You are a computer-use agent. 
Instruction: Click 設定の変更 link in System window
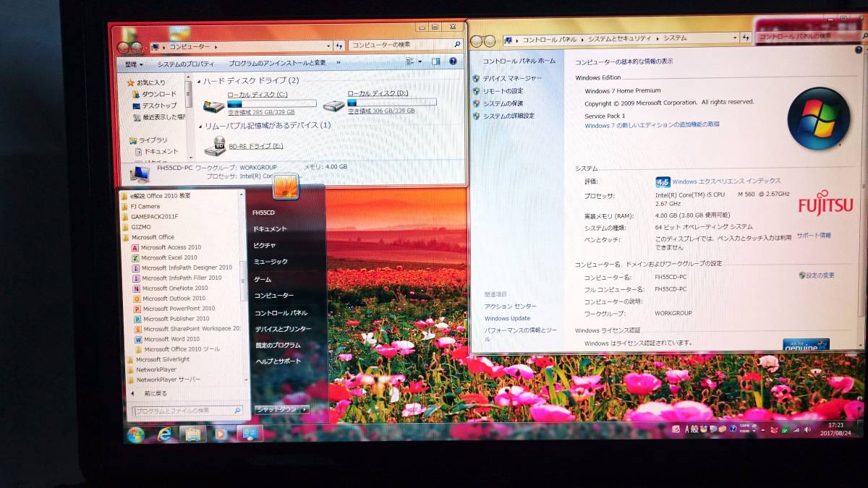tap(817, 275)
